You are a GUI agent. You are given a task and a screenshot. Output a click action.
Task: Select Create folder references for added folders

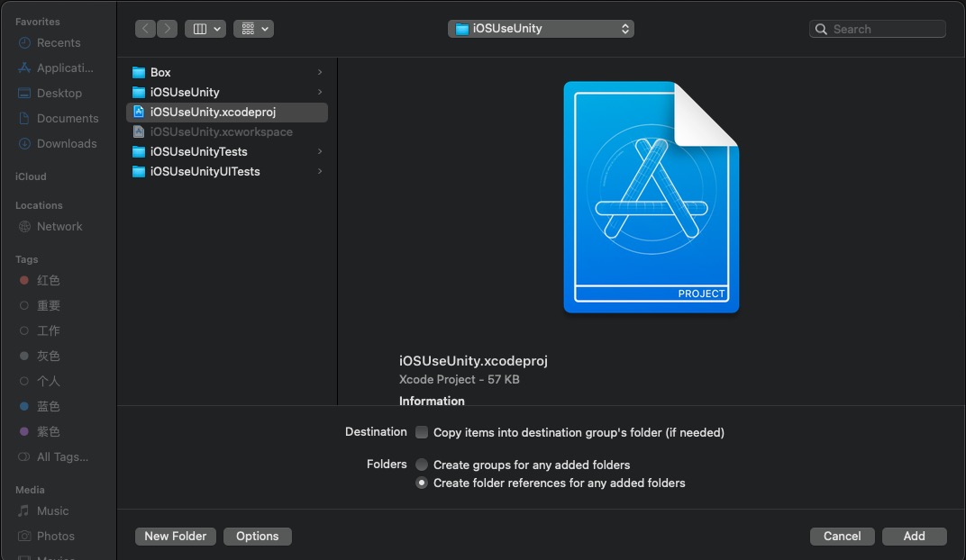[x=422, y=483]
